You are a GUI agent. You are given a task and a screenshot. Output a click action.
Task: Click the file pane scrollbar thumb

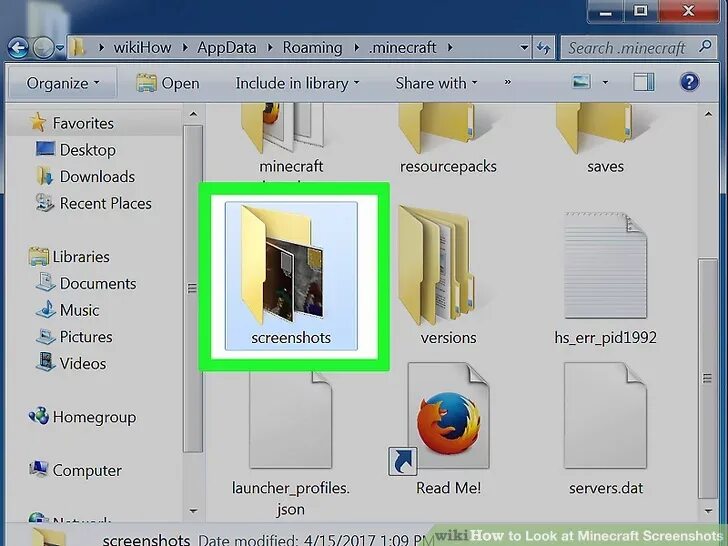(708, 378)
